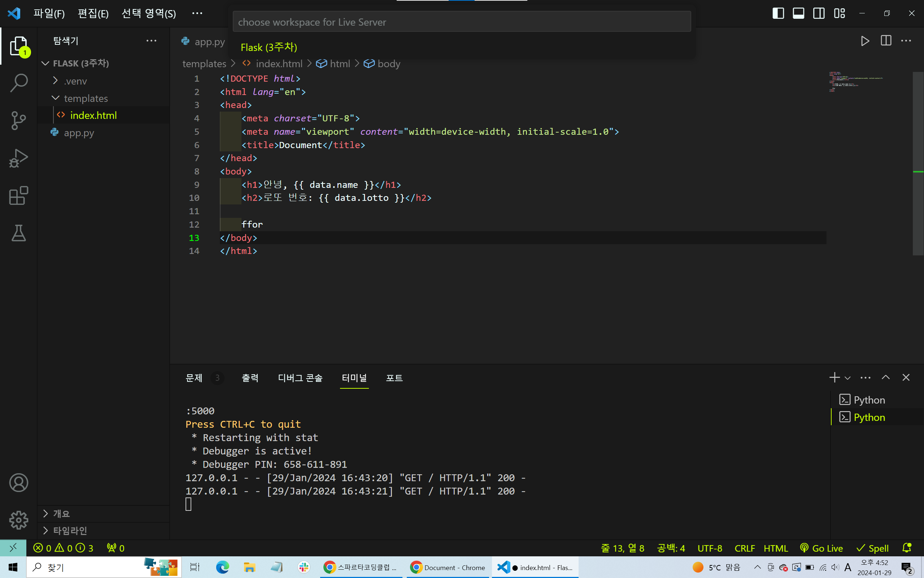This screenshot has height=578, width=924.
Task: Open the 파일(F) menu
Action: click(49, 13)
